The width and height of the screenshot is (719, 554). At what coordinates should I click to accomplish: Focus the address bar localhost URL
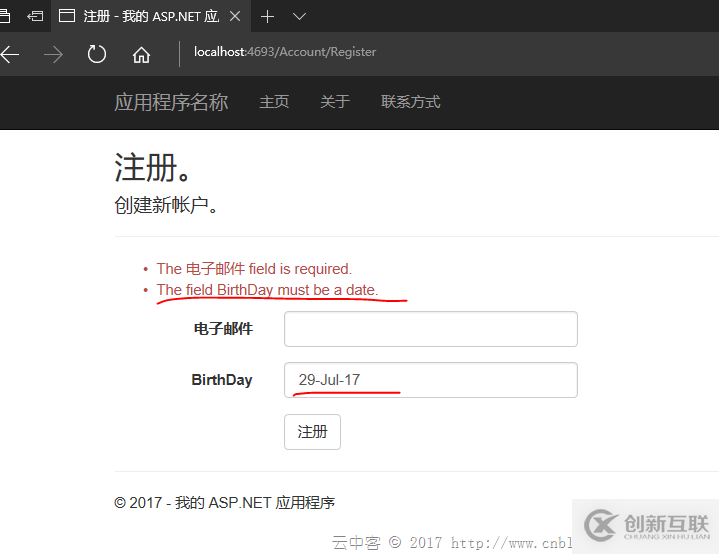[285, 52]
